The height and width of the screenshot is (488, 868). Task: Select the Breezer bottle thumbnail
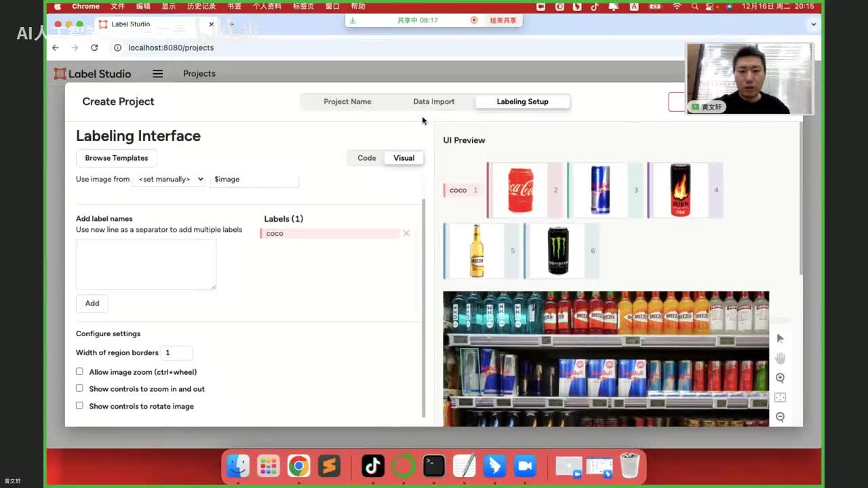(481, 251)
